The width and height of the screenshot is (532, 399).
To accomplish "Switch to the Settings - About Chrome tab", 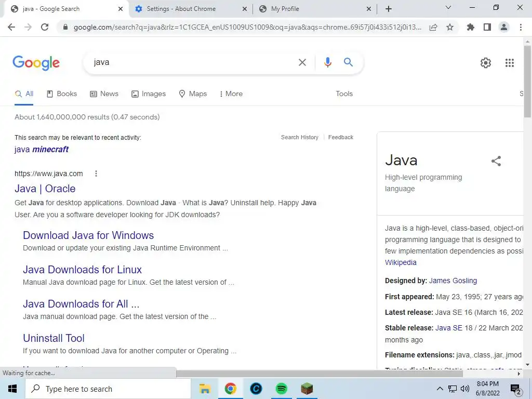I will click(x=181, y=9).
